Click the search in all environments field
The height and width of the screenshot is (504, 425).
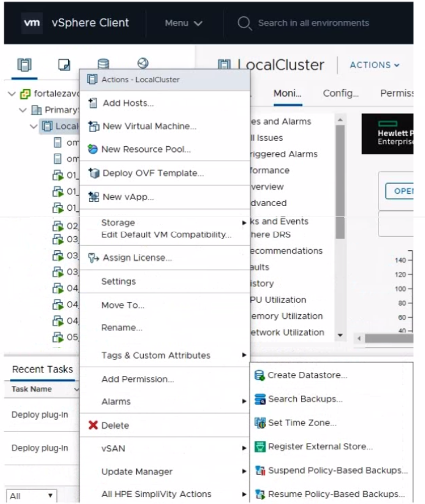(313, 23)
